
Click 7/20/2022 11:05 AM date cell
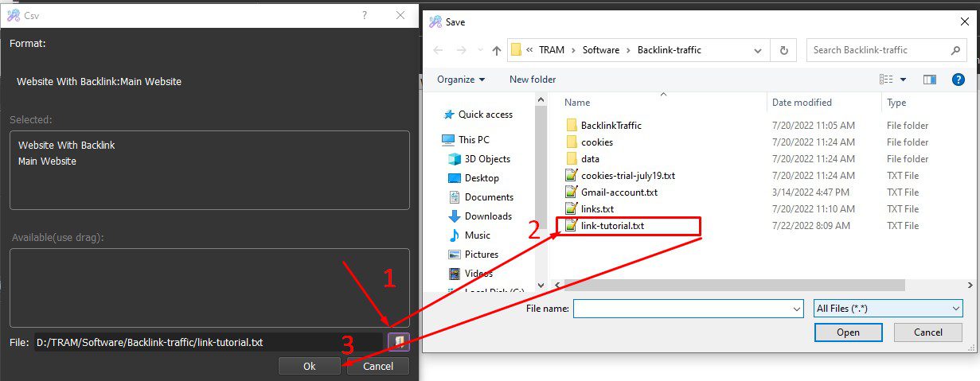click(x=814, y=126)
